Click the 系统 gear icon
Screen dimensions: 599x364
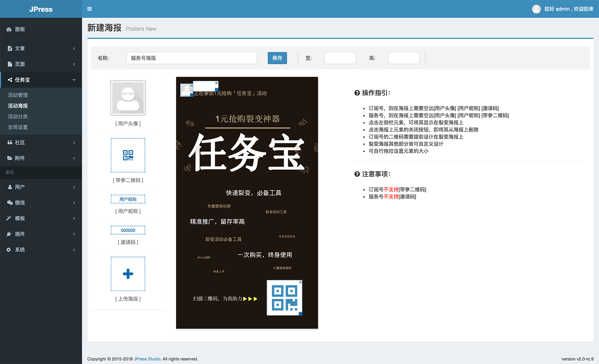(x=9, y=250)
